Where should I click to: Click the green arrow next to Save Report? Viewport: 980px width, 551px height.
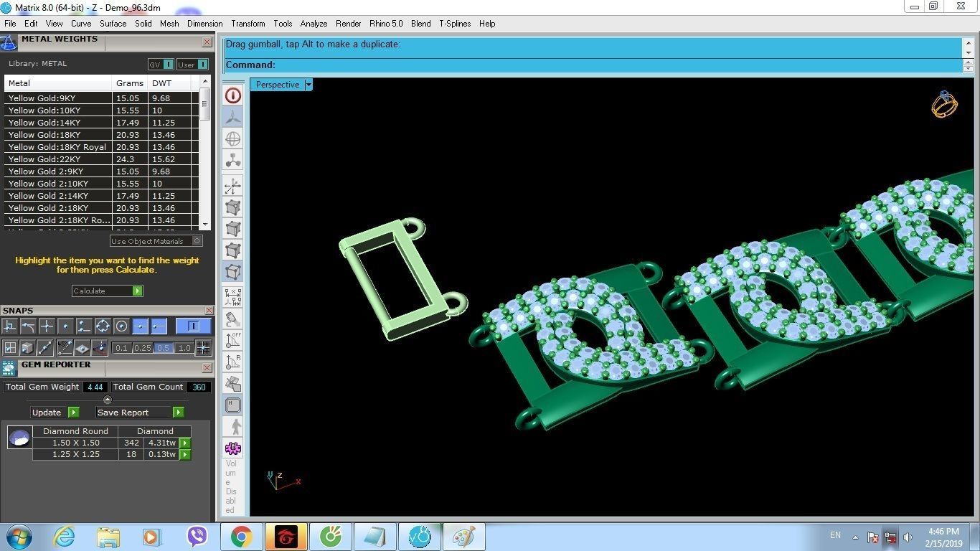point(179,413)
